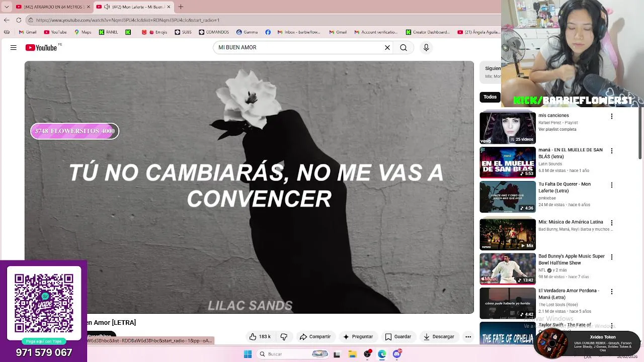Open options menu for maná San Blás video
This screenshot has width=644, height=362.
click(612, 151)
